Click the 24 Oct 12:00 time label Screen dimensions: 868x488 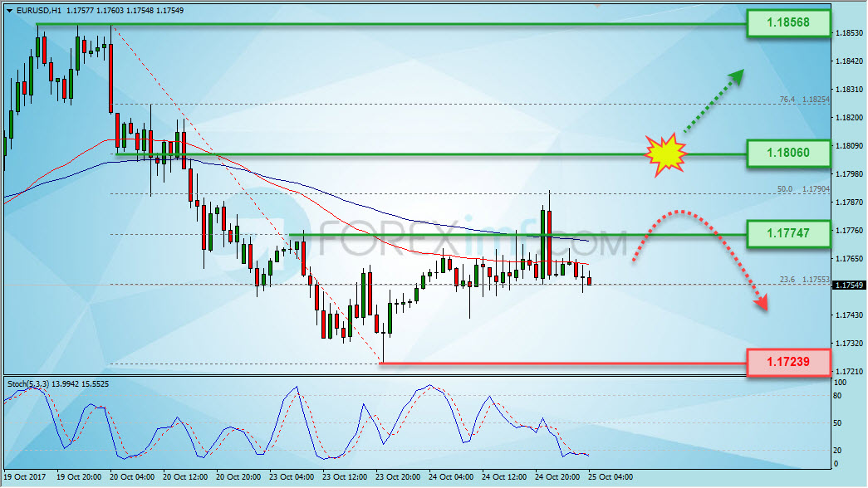504,477
